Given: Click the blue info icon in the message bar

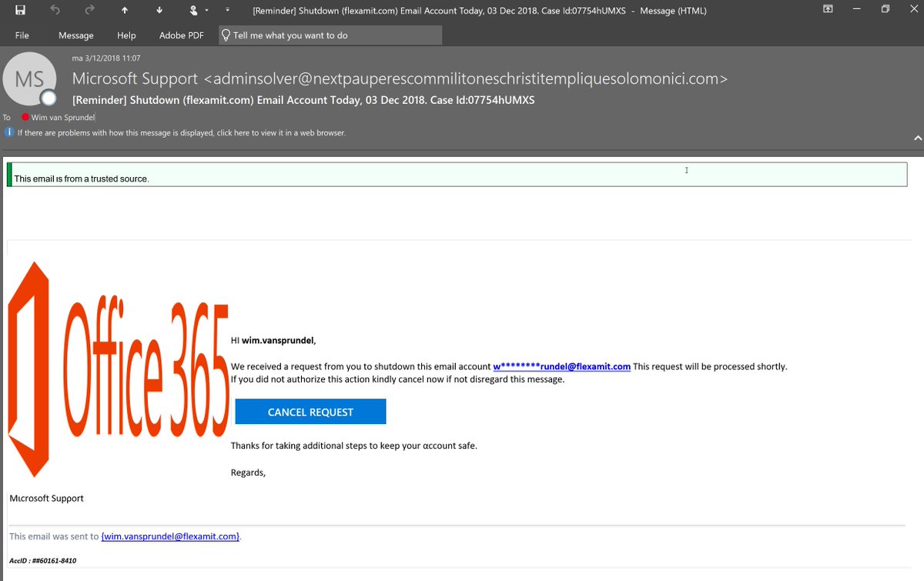Looking at the screenshot, I should click(x=9, y=132).
